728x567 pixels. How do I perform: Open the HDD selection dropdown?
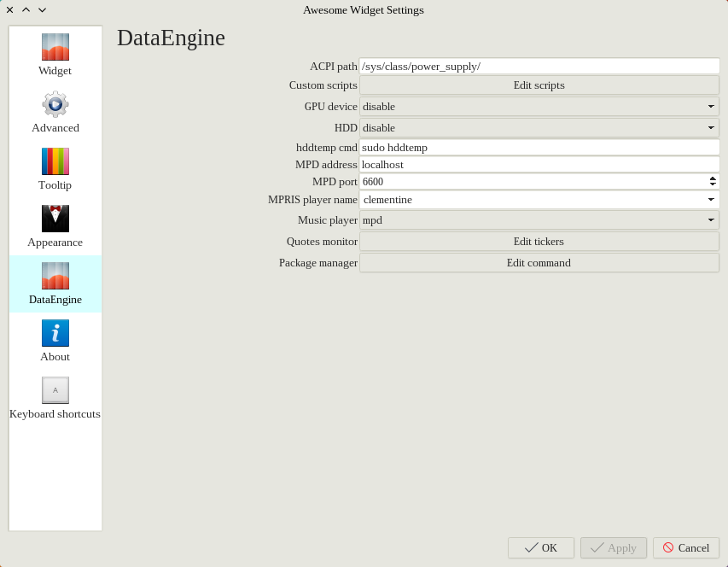(539, 128)
